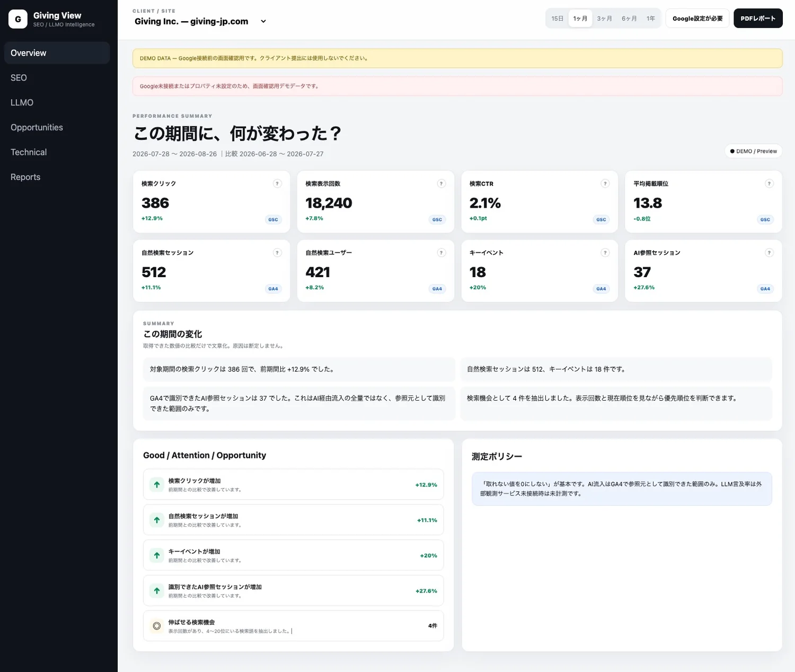Click GA4 badge on AI参照セッション card
The width and height of the screenshot is (795, 672).
coord(765,289)
